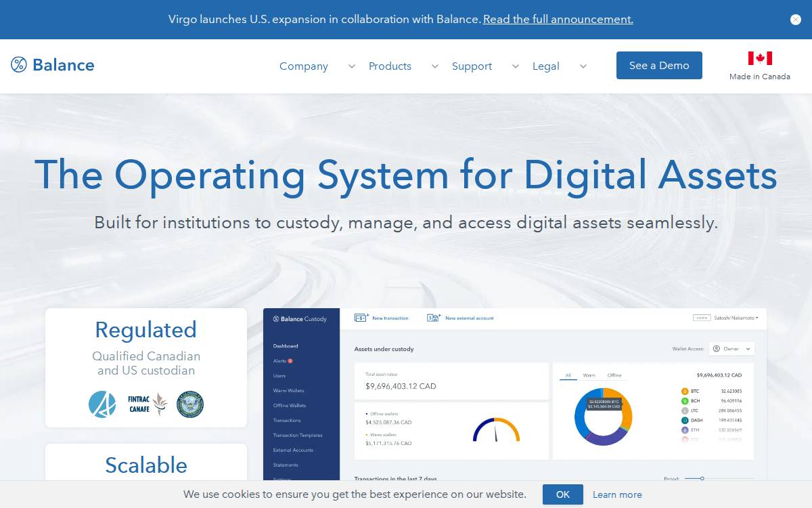
Task: Click the round US government seal logo
Action: click(190, 404)
